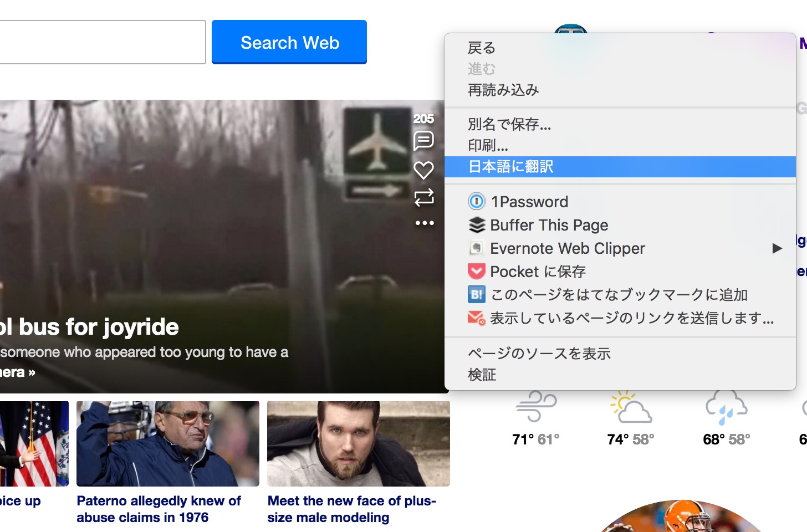Click the 'someone who appeared too young' summary text
This screenshot has width=807, height=532.
click(x=144, y=352)
